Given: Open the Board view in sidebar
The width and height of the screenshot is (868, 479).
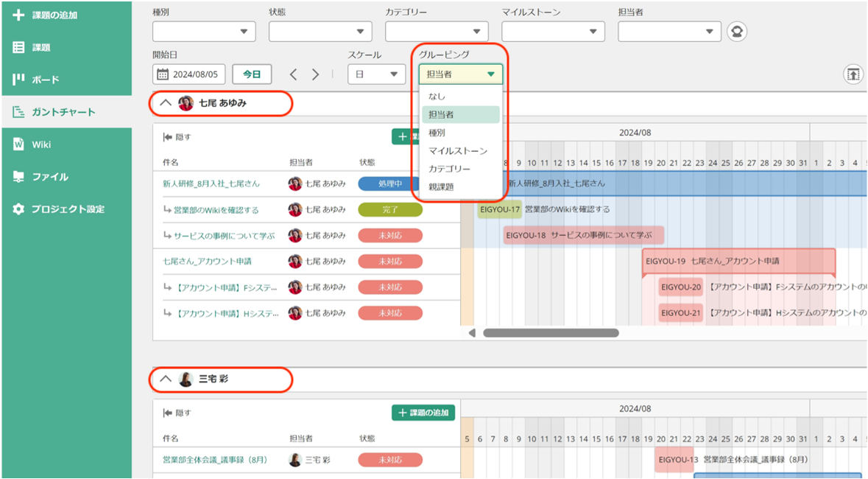Looking at the screenshot, I should pos(18,80).
